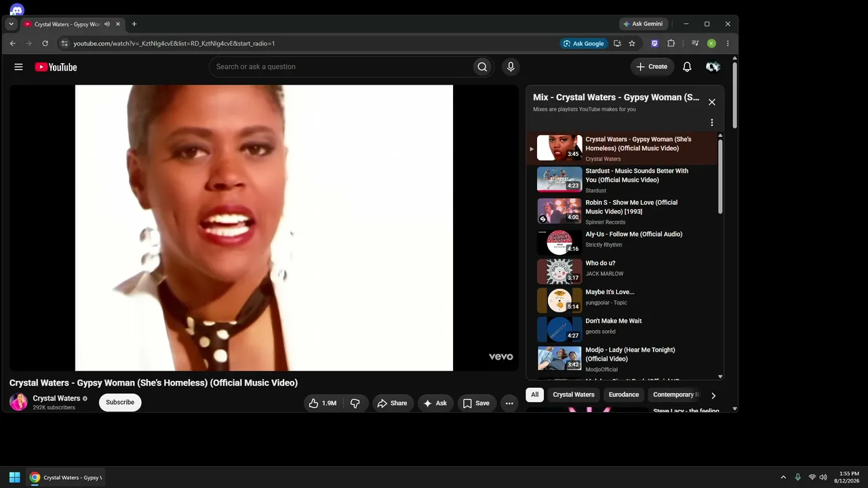Open the Crystal Waters channel avatar
This screenshot has width=868, height=488.
pos(18,402)
